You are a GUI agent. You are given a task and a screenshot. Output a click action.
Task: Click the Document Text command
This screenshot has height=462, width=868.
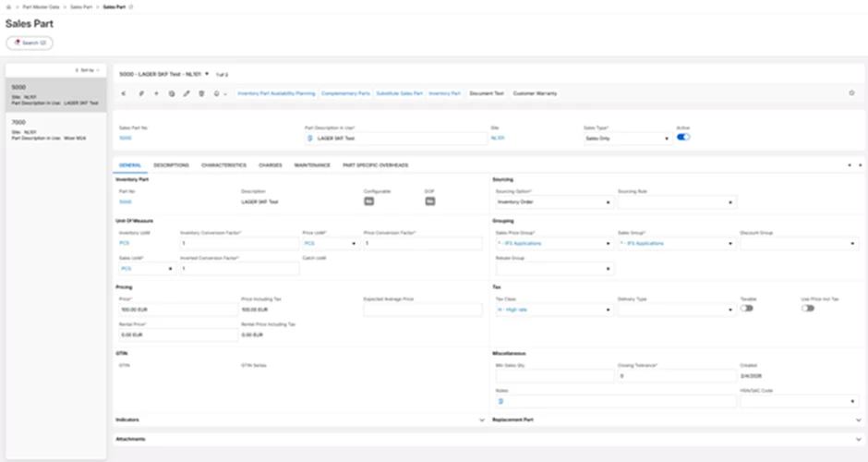click(x=487, y=93)
